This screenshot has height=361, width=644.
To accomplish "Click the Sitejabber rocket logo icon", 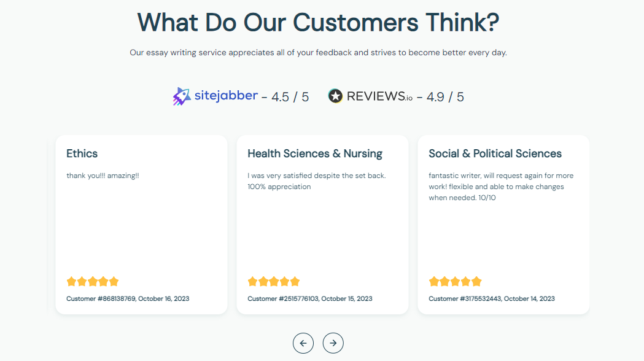I will tap(182, 96).
